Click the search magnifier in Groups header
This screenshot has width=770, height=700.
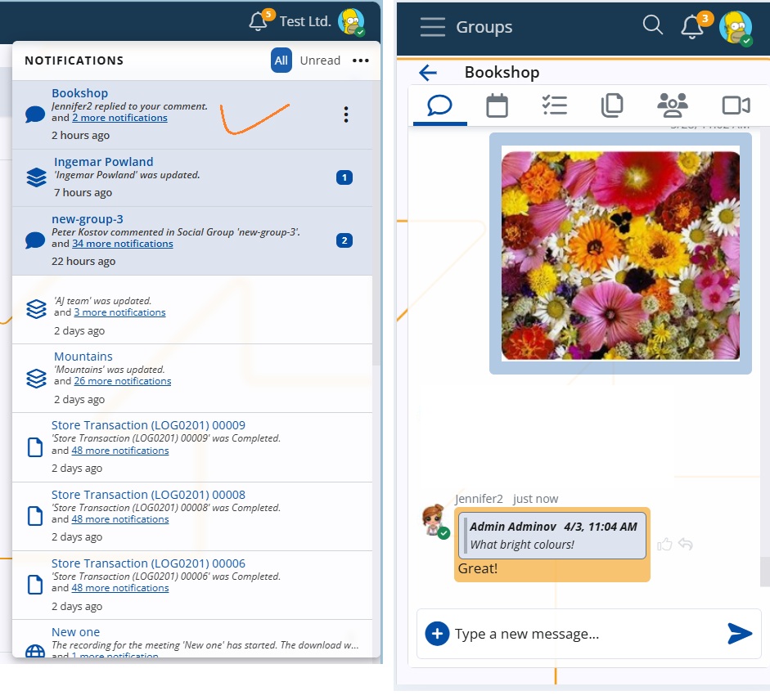pos(653,25)
